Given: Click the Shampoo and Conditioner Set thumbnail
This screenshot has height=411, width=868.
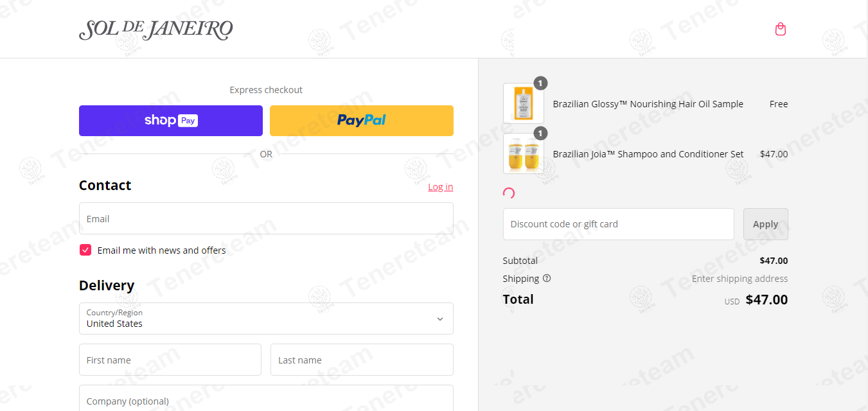Looking at the screenshot, I should [x=523, y=154].
